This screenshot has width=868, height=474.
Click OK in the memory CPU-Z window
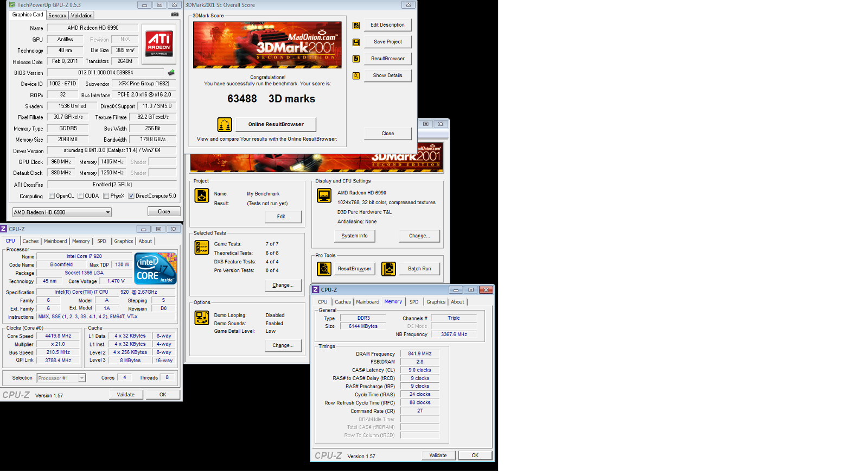tap(475, 456)
